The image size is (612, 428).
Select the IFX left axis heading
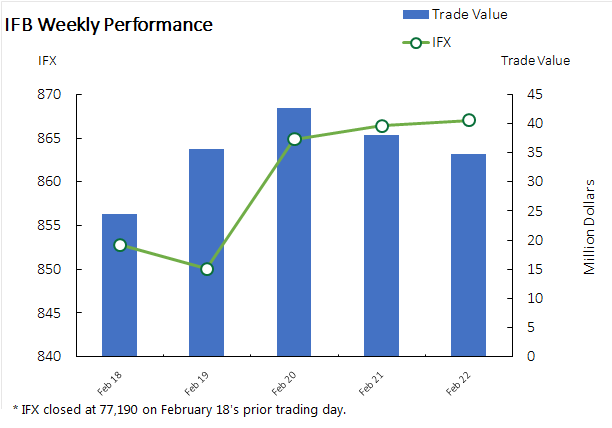tap(47, 60)
